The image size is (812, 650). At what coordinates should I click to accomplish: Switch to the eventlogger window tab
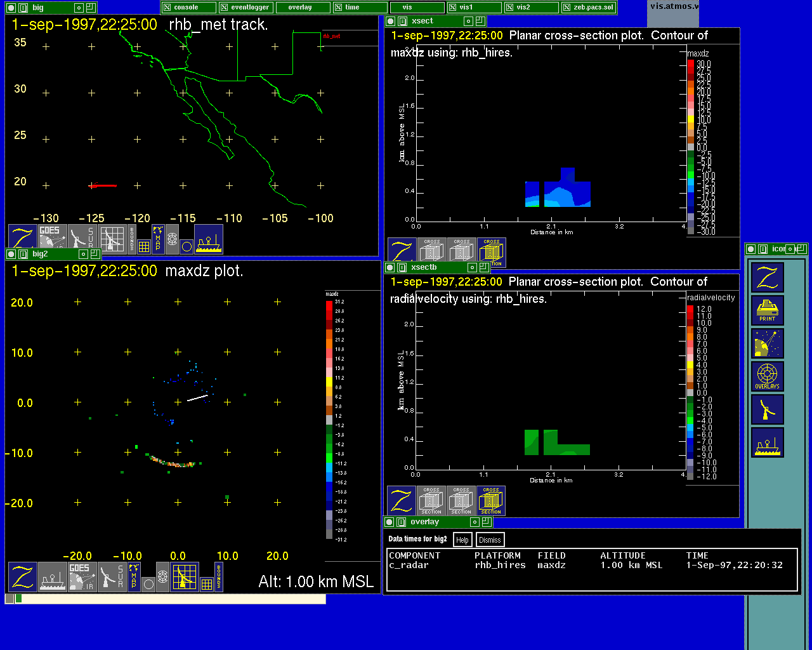coord(246,8)
